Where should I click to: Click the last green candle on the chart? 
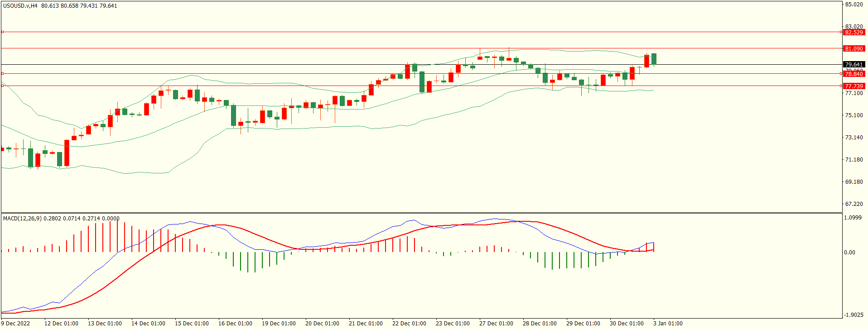coord(654,59)
